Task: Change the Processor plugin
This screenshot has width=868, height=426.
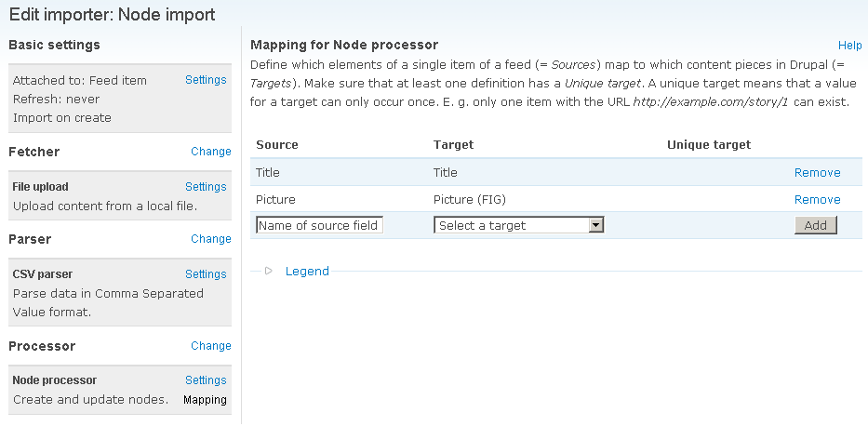Action: point(211,346)
